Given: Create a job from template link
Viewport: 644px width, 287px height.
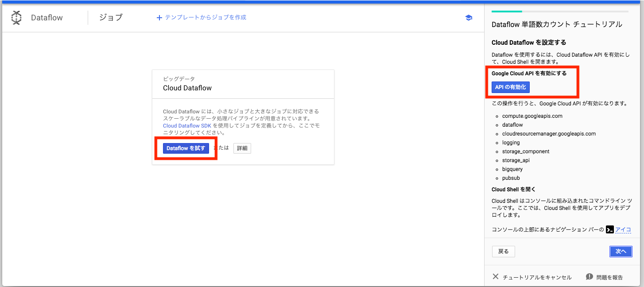Looking at the screenshot, I should click(206, 18).
